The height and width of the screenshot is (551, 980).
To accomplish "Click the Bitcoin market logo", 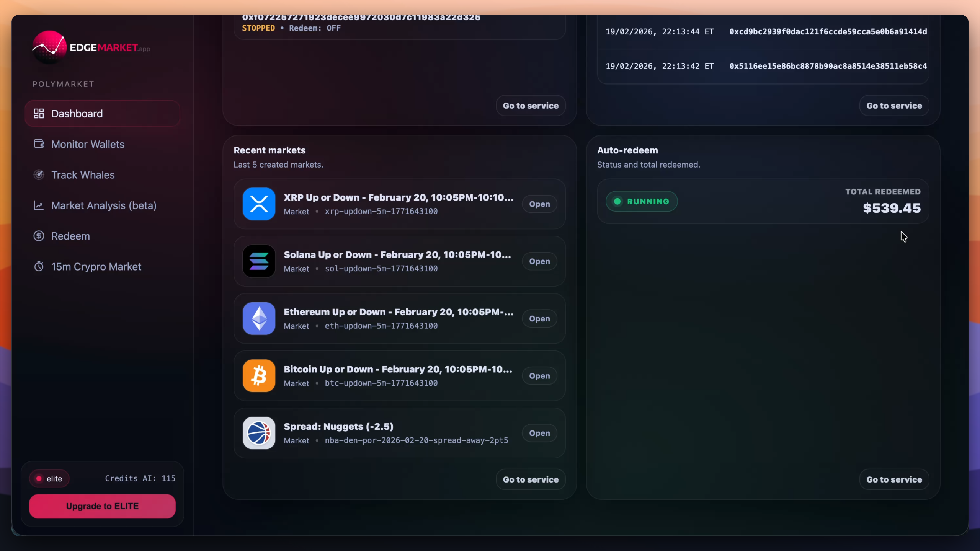I will pos(258,375).
